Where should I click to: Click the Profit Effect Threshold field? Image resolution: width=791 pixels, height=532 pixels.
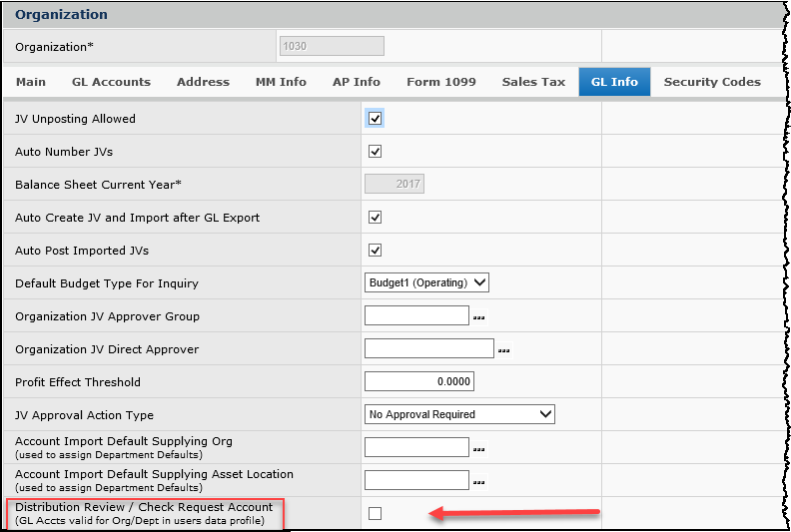pos(418,382)
